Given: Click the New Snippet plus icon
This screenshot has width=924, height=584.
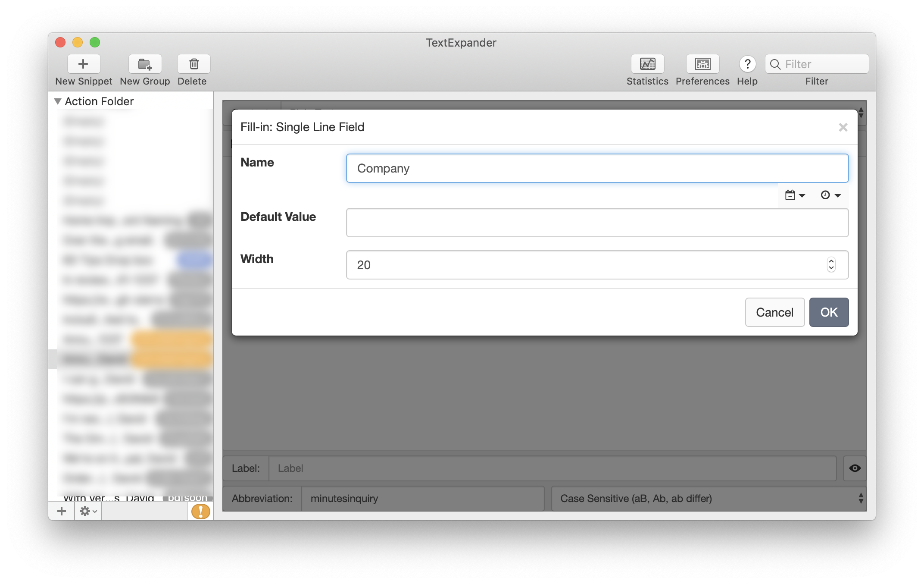Looking at the screenshot, I should point(84,64).
